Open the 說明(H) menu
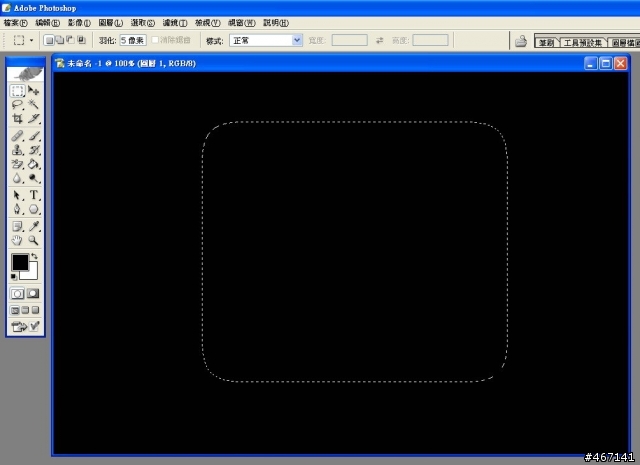 click(x=276, y=23)
